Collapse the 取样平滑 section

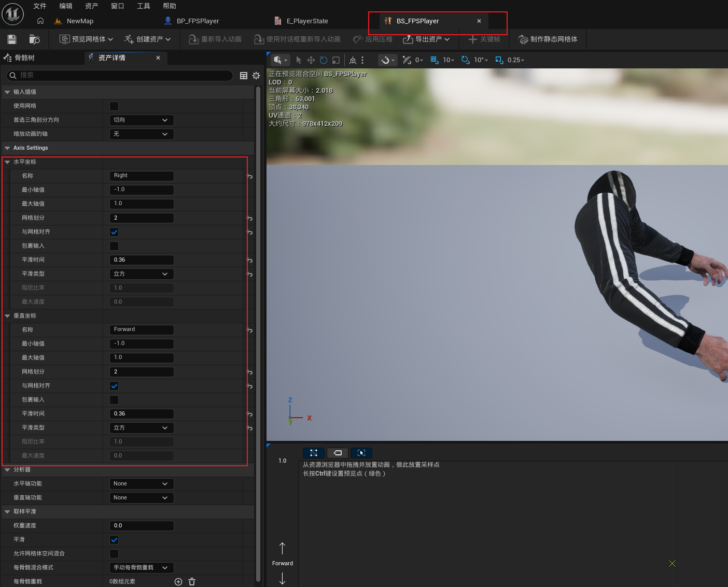pos(7,512)
